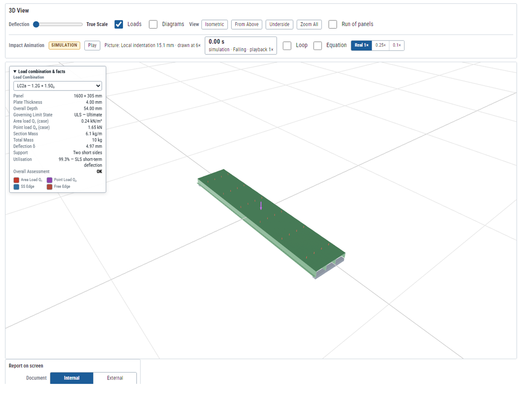Click the '54.00 mm' overall depth value
This screenshot has width=522, height=420.
pos(93,108)
